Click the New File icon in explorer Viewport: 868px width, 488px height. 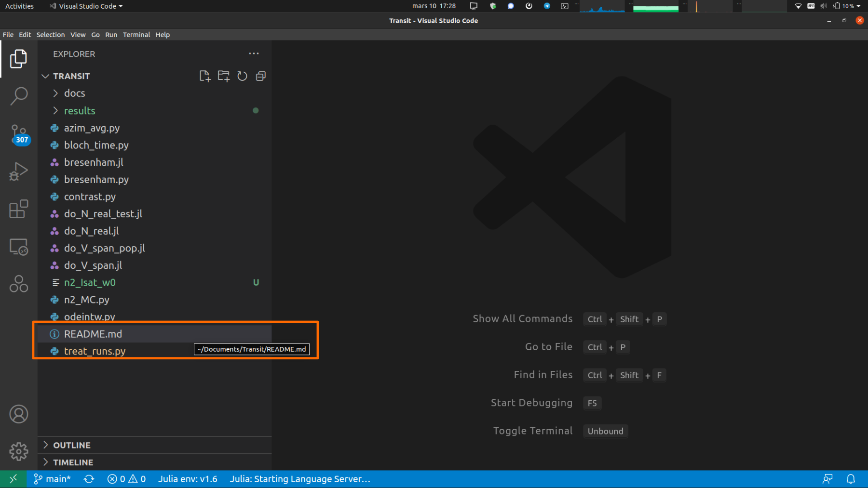tap(205, 76)
